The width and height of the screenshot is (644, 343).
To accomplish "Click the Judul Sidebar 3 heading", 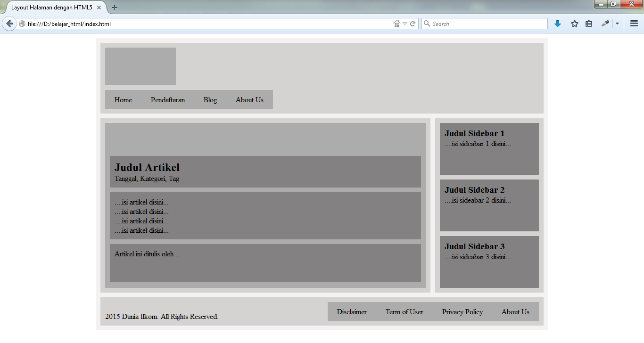I will click(474, 246).
